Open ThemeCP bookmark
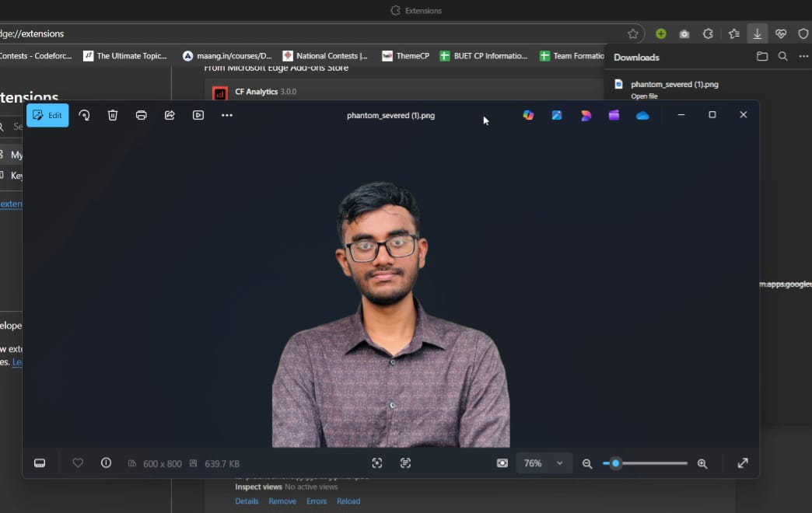 405,56
